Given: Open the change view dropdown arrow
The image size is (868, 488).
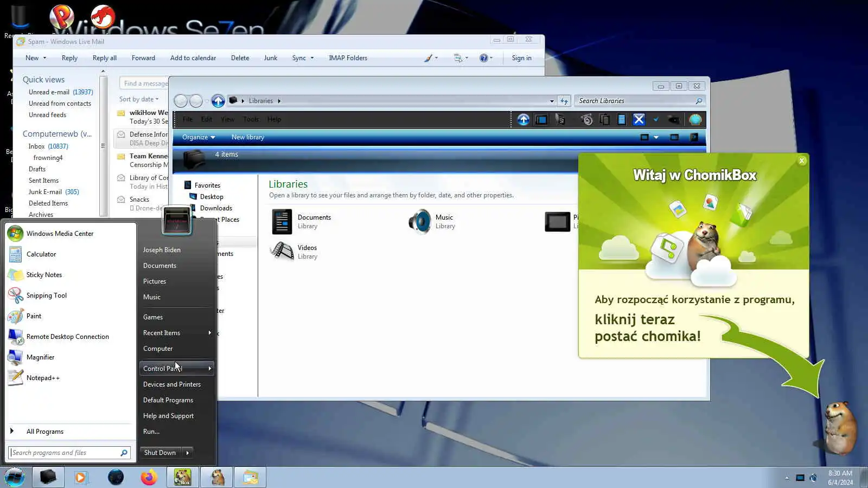Looking at the screenshot, I should (656, 137).
